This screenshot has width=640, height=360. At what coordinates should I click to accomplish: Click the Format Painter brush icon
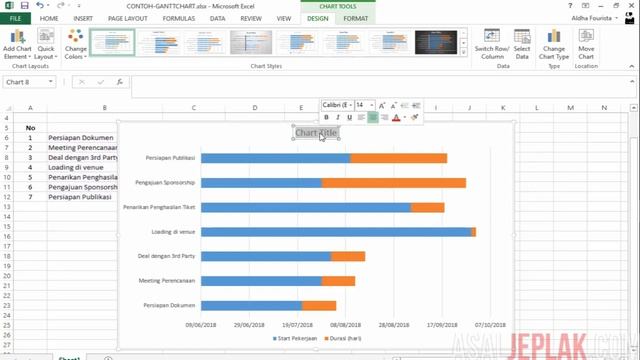(415, 118)
